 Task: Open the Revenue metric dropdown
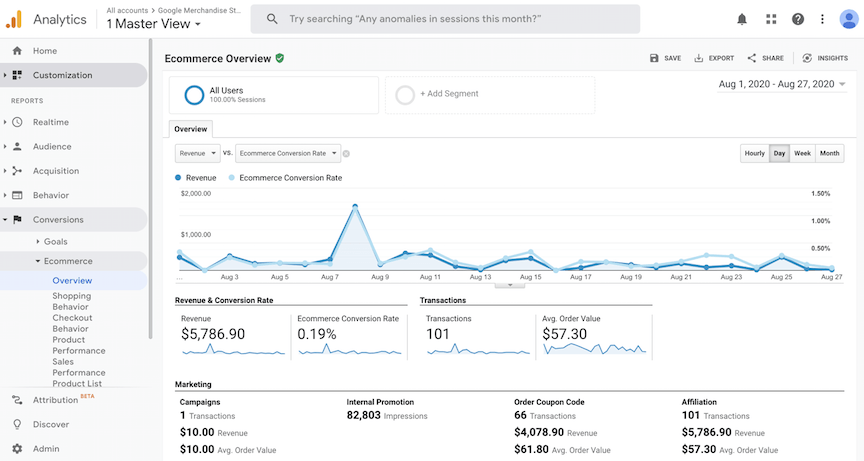pos(197,153)
